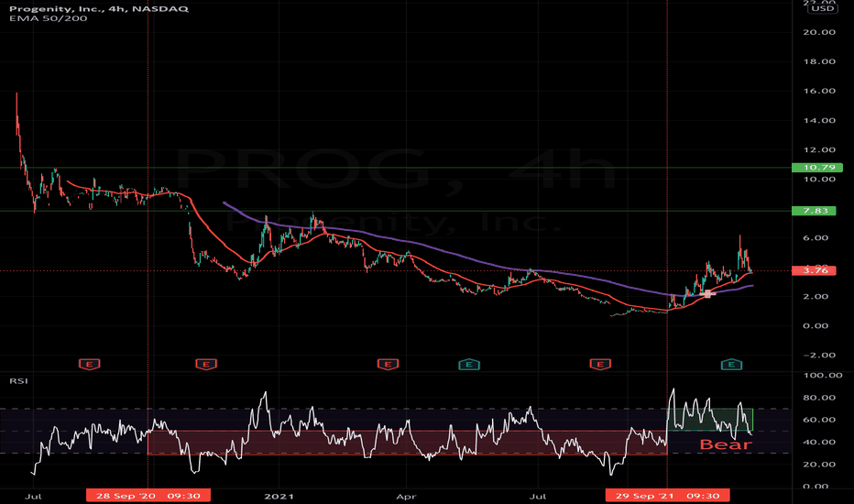
Task: Open red earnings marker following 28 Sep '20 line
Action: pyautogui.click(x=206, y=364)
